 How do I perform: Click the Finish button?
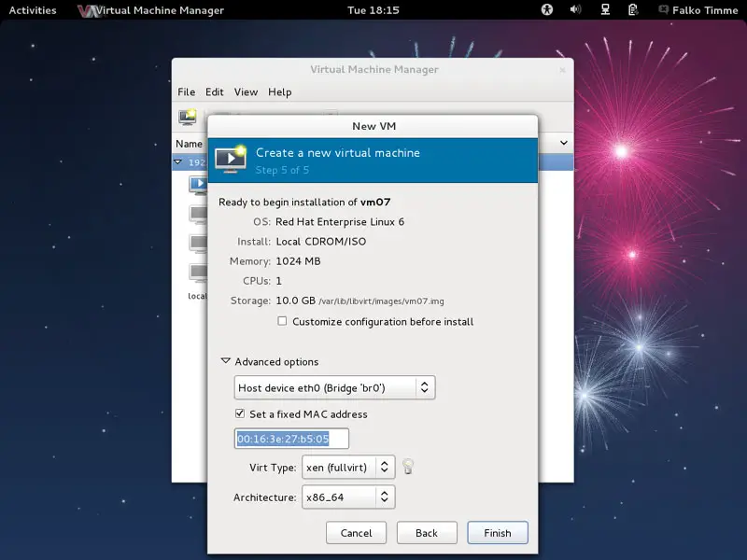coord(498,532)
